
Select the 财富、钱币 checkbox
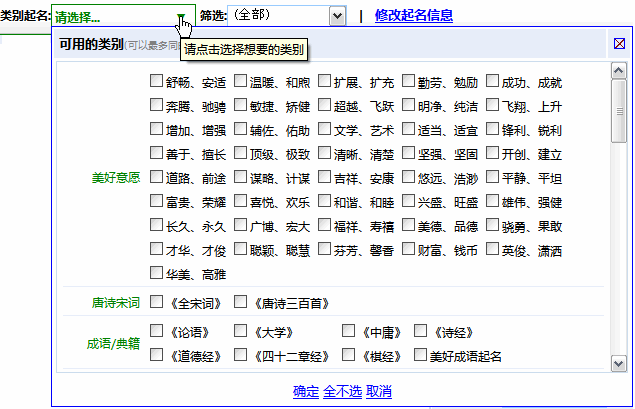click(409, 248)
